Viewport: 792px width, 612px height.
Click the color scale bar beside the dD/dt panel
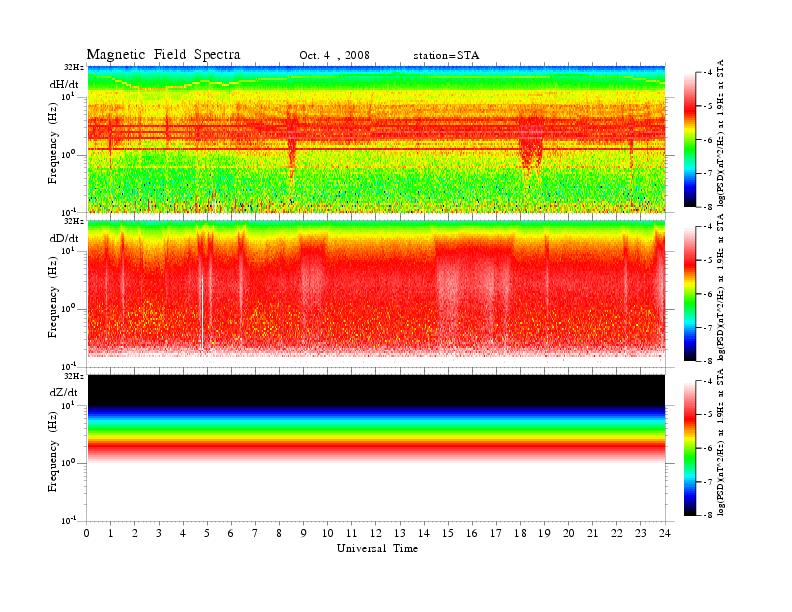(690, 293)
